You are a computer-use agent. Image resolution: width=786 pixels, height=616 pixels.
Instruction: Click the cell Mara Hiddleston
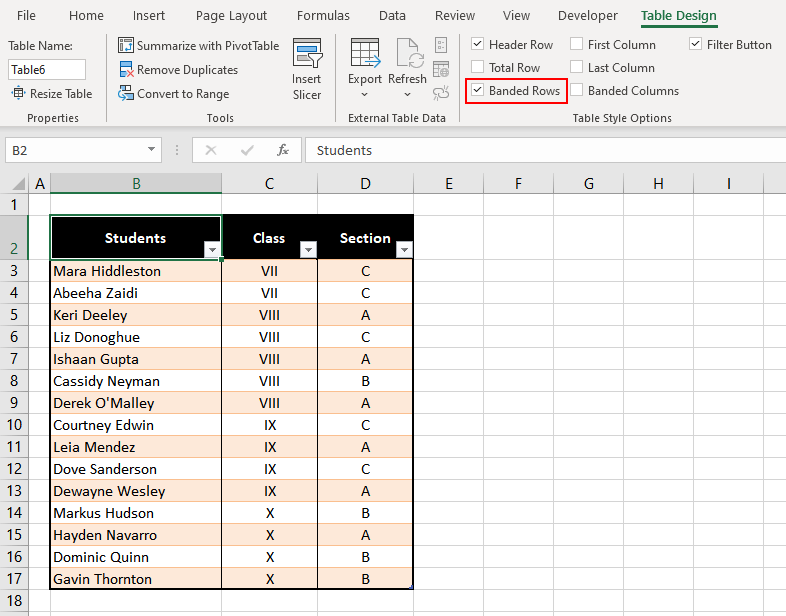pos(136,271)
